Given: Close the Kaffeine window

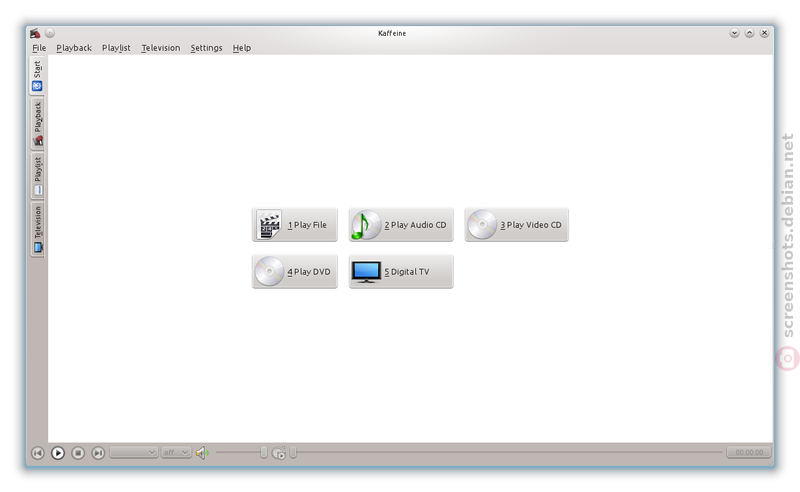Looking at the screenshot, I should point(764,33).
